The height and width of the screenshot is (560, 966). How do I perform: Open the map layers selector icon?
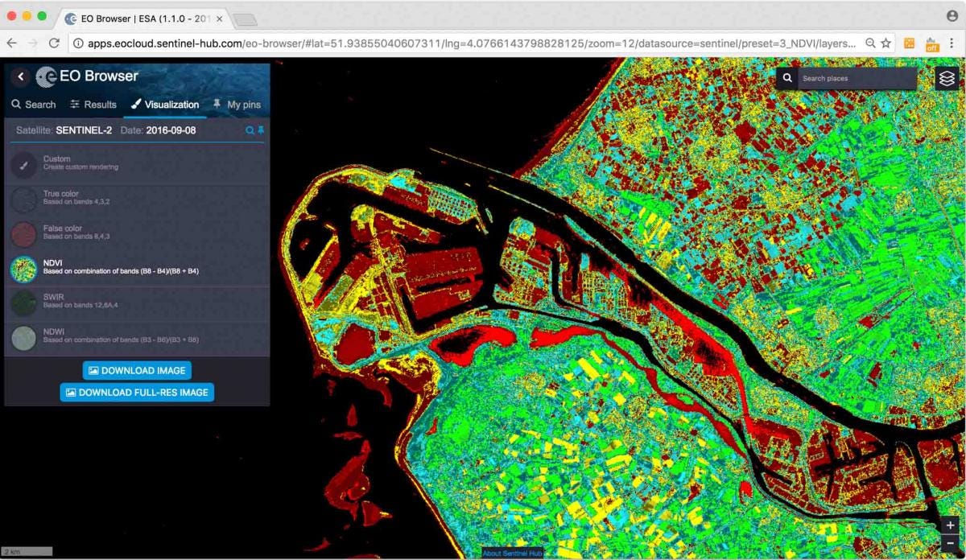point(947,78)
